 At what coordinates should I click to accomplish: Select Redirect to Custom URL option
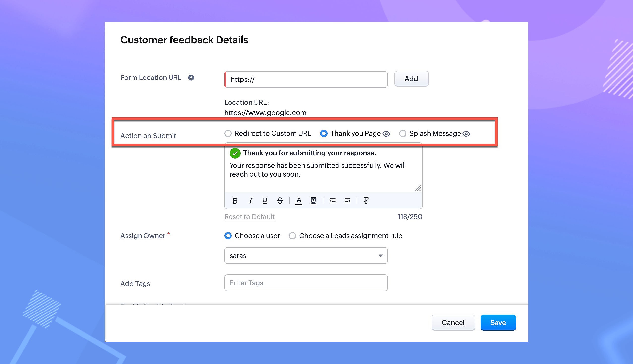228,133
